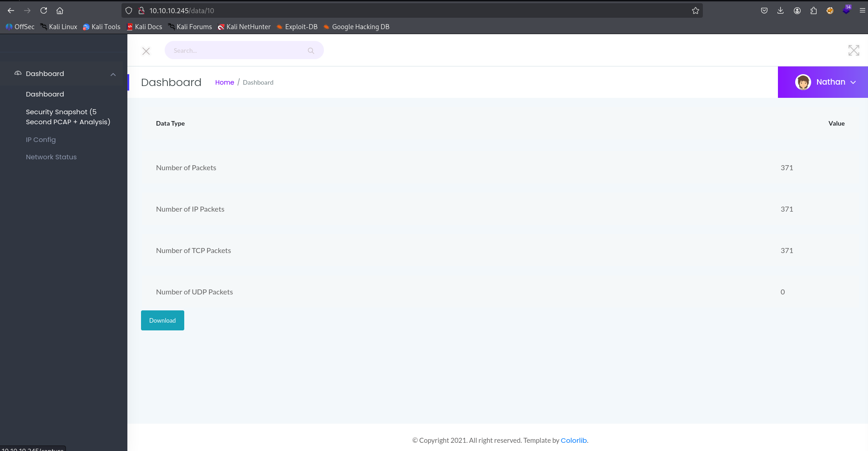
Task: Open the Firefox account icon
Action: click(x=797, y=10)
